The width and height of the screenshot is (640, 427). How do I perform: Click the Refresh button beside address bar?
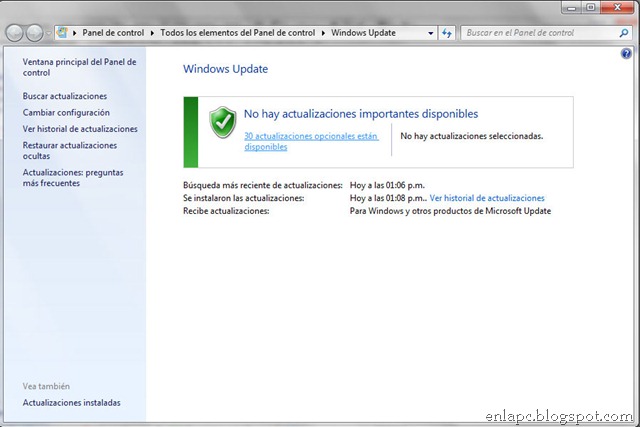tap(447, 33)
